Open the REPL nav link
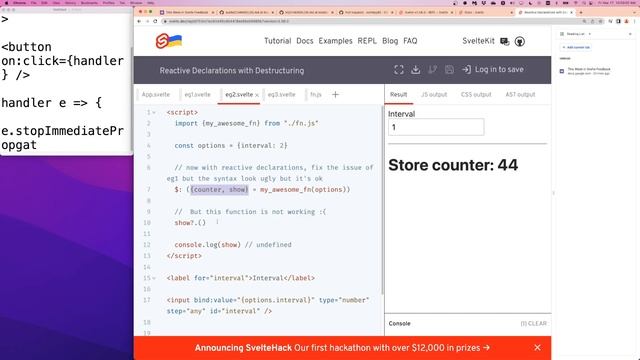 tap(367, 41)
